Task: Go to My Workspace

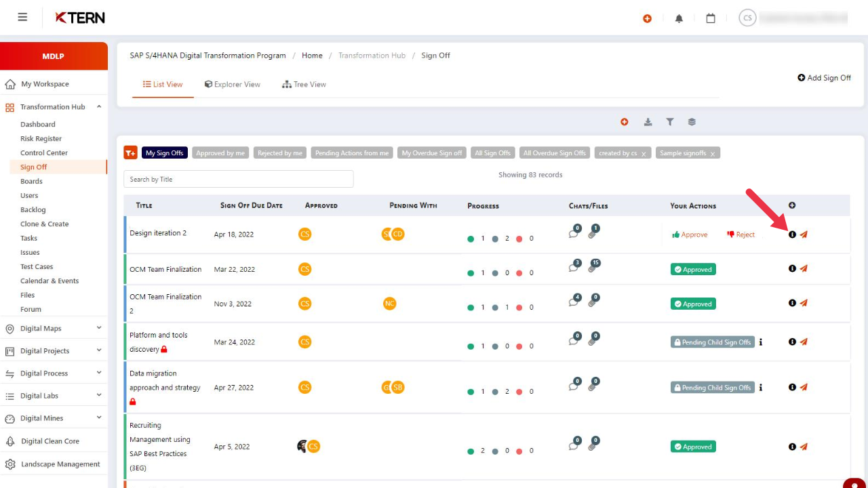Action: pyautogui.click(x=45, y=84)
